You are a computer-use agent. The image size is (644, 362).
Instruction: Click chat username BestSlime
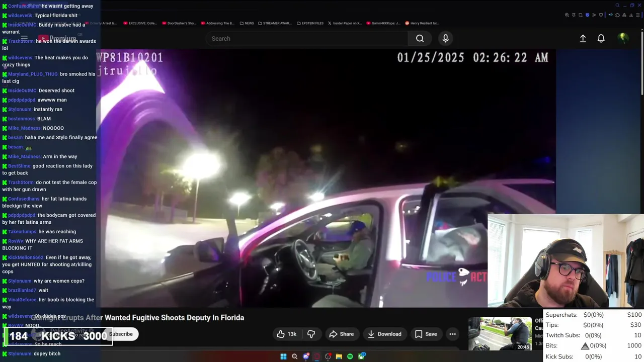pyautogui.click(x=19, y=166)
